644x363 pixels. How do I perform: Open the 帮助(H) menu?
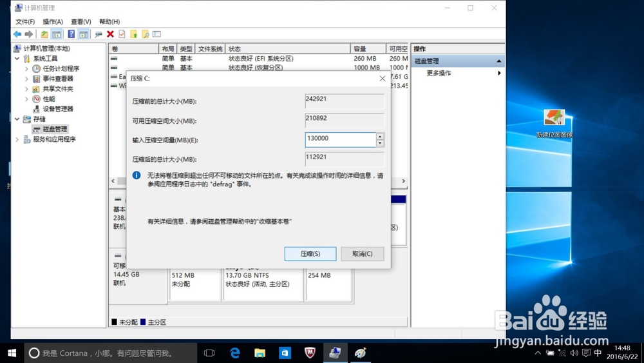tap(109, 22)
